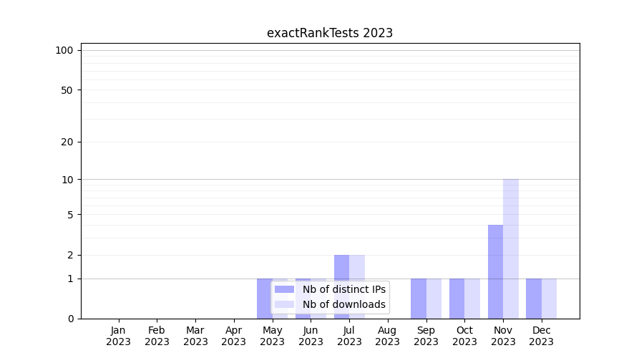
Task: Select the Dec 2023 downloads bar
Action: point(549,299)
